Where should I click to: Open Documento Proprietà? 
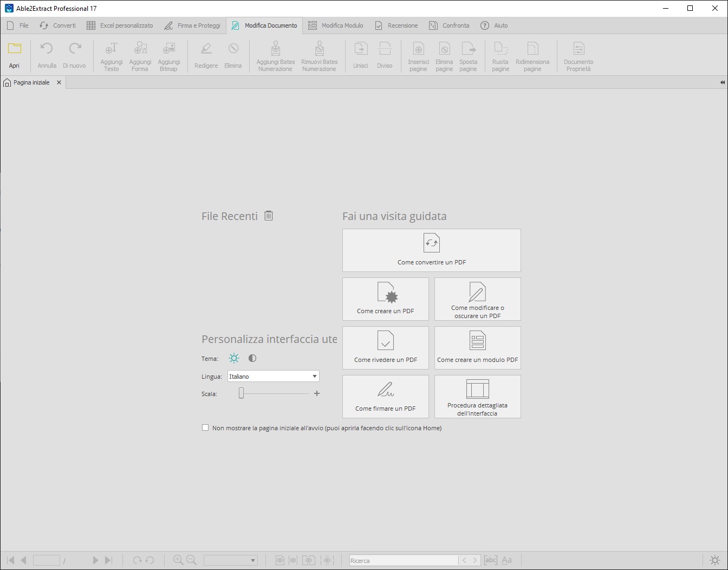pyautogui.click(x=578, y=56)
